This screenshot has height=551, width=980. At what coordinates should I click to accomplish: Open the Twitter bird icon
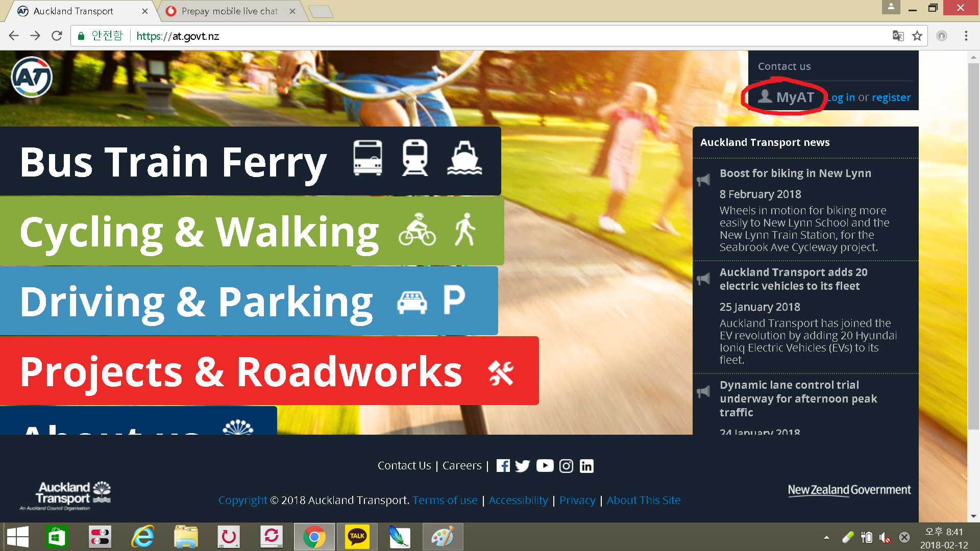pyautogui.click(x=523, y=466)
